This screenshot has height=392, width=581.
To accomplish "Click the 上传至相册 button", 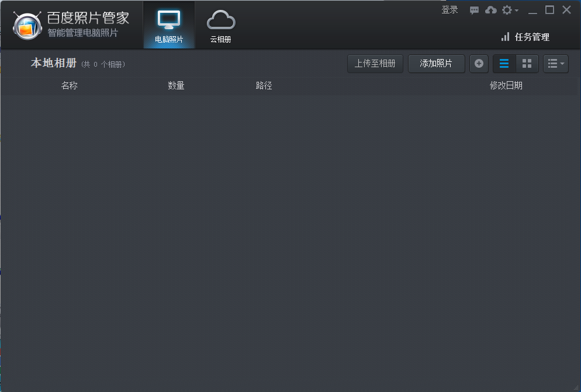I will click(375, 63).
